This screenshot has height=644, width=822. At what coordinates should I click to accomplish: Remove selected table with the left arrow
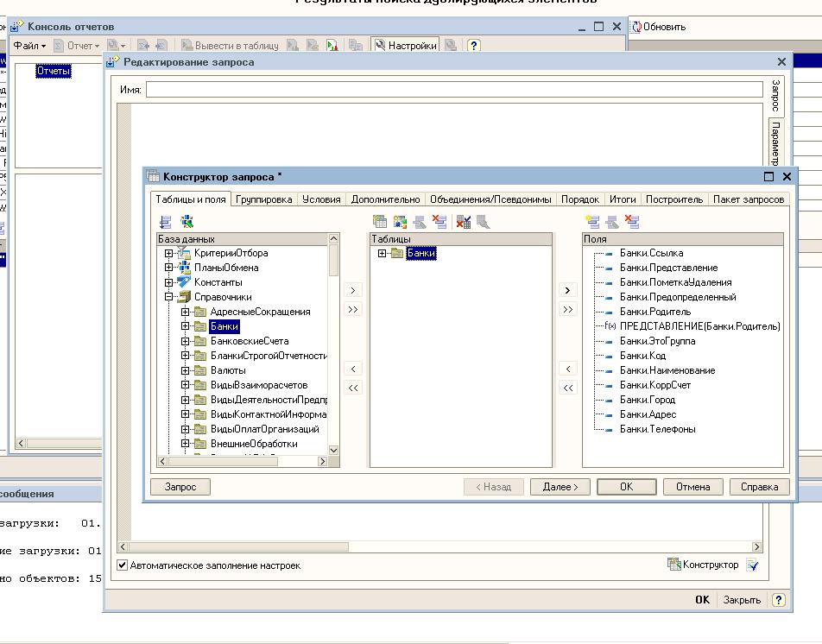point(353,369)
